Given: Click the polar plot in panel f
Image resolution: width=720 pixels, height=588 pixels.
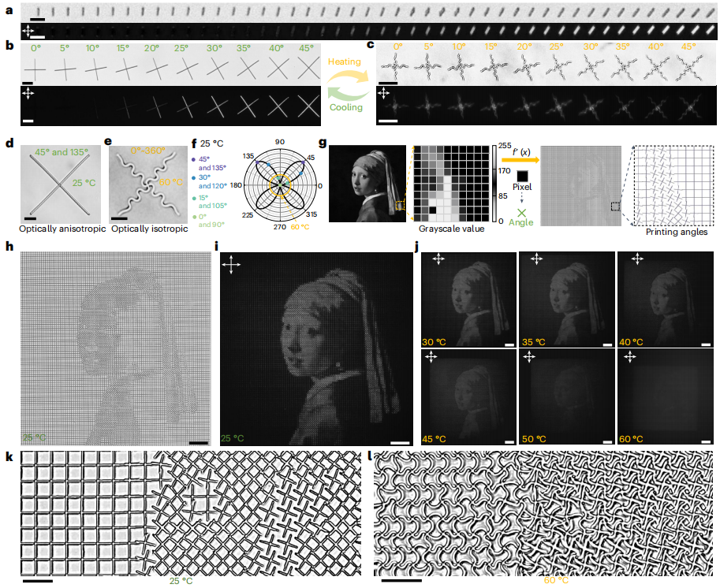Looking at the screenshot, I should (x=280, y=185).
